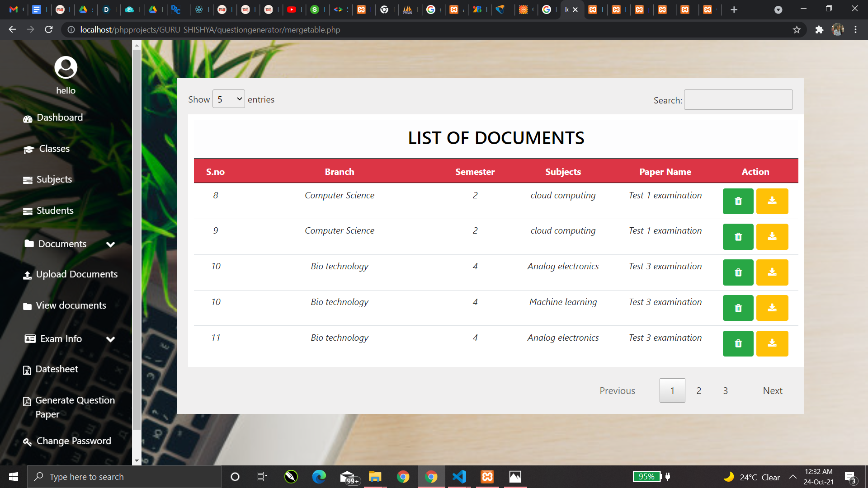The width and height of the screenshot is (868, 488).
Task: Download the S.no 9 document
Action: click(x=772, y=237)
